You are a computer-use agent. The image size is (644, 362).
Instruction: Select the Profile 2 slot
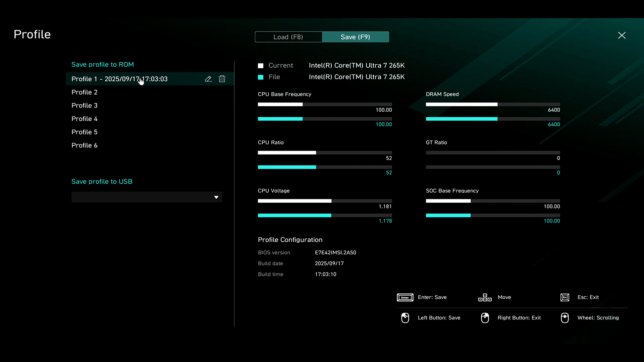[85, 92]
